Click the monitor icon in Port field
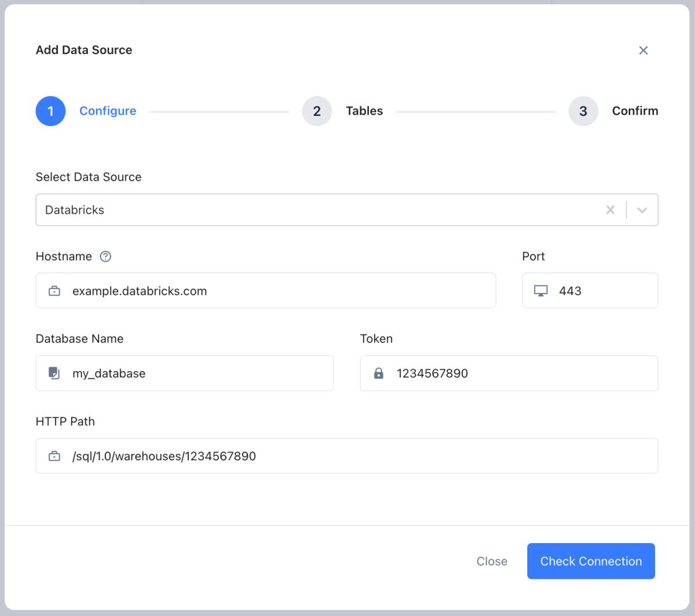Viewport: 695px width, 616px height. pos(540,291)
